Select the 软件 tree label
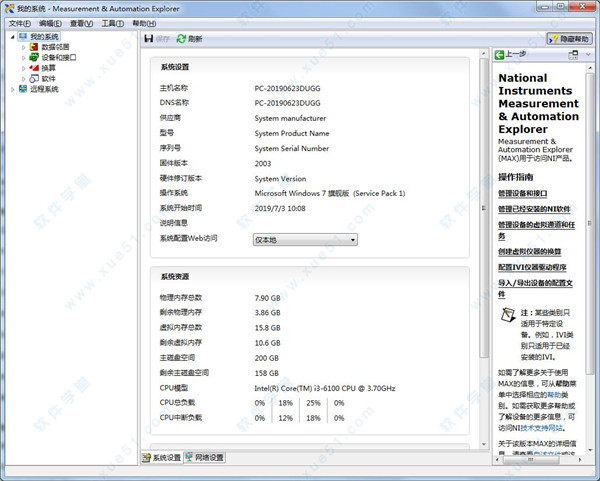Screen dimensions: 600x481 pos(48,78)
